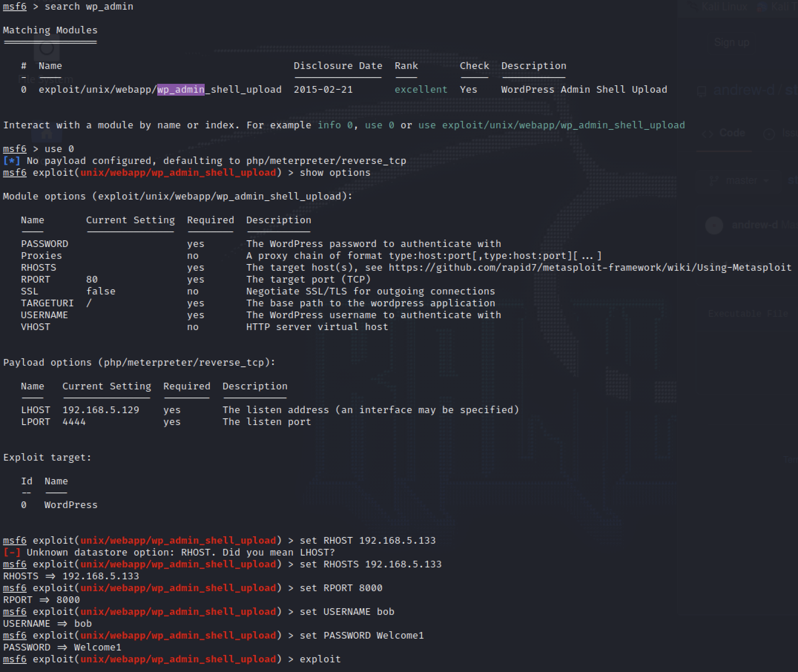Click the 'Rank' column header

pyautogui.click(x=406, y=66)
